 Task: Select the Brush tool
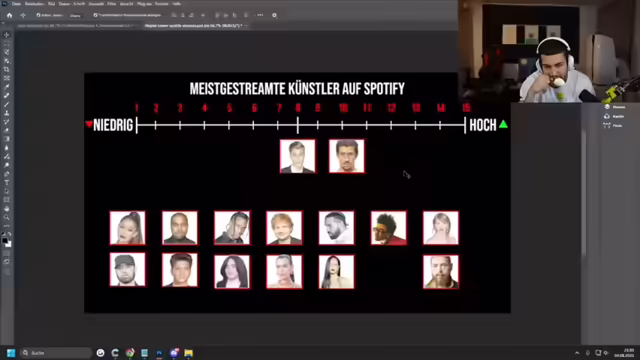(7, 104)
